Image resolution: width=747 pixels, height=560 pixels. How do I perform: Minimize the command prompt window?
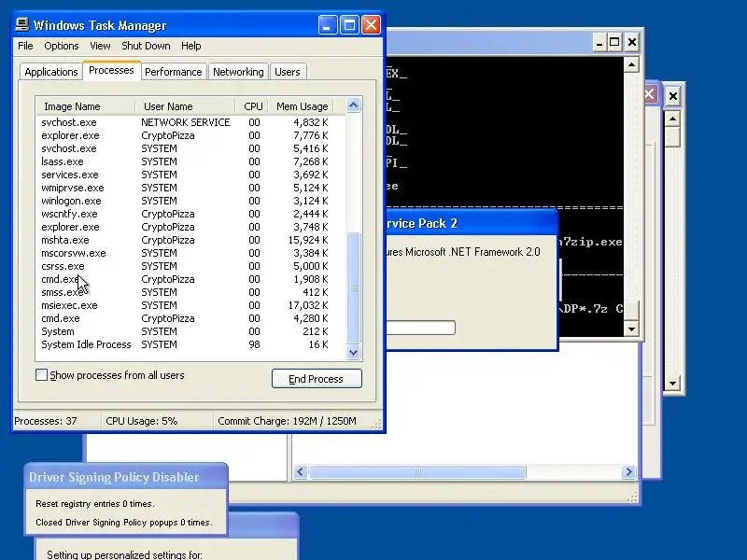tap(599, 43)
